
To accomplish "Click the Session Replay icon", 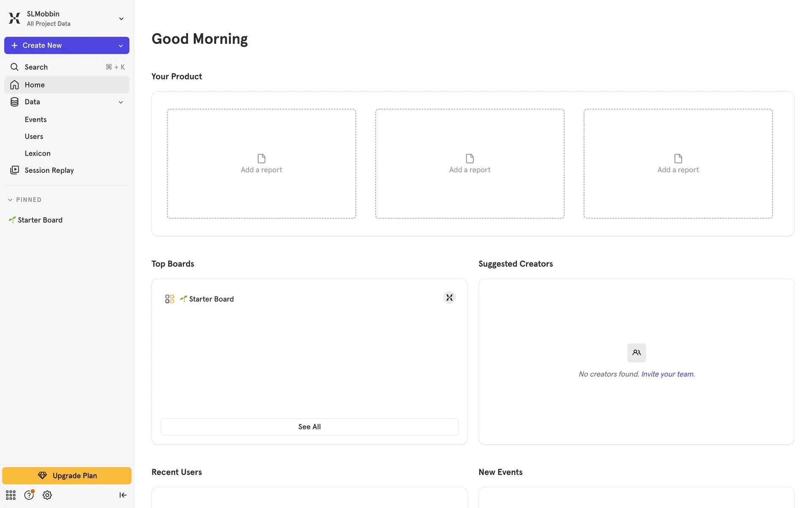I will [x=14, y=170].
